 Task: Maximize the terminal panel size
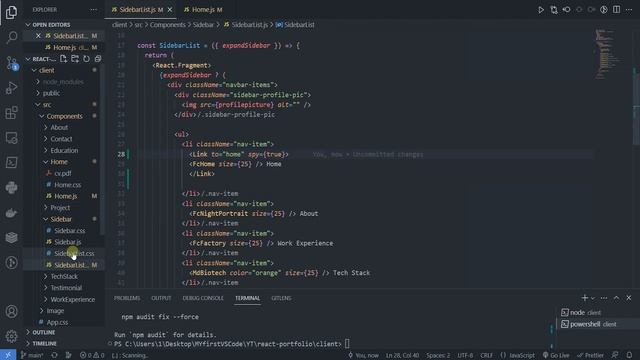tap(616, 298)
